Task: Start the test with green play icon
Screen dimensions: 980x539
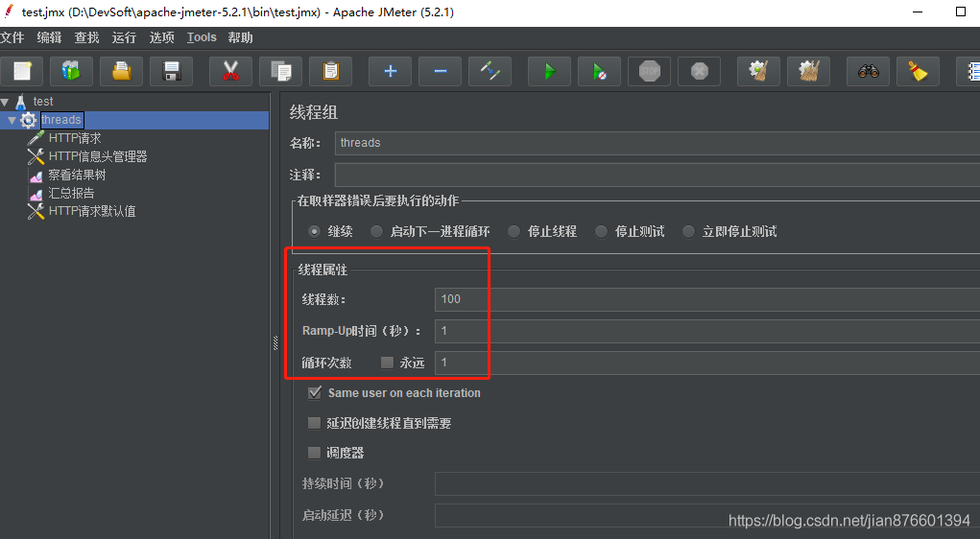Action: point(549,71)
